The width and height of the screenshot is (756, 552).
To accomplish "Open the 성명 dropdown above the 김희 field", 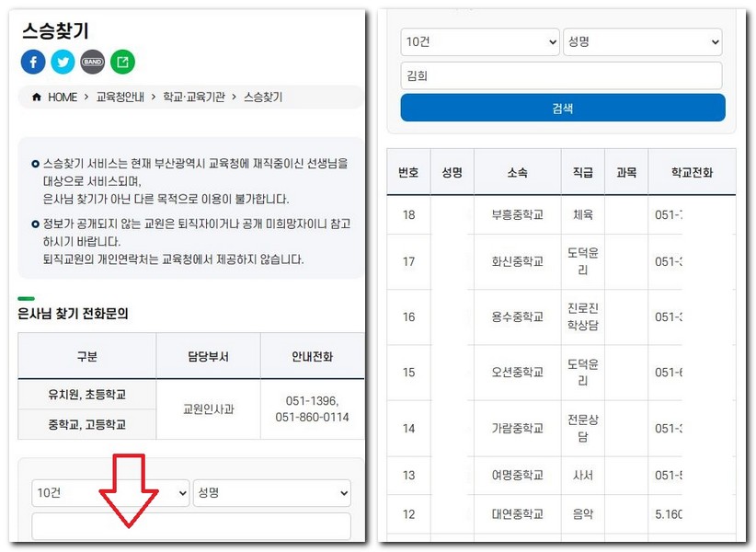I will pyautogui.click(x=642, y=41).
